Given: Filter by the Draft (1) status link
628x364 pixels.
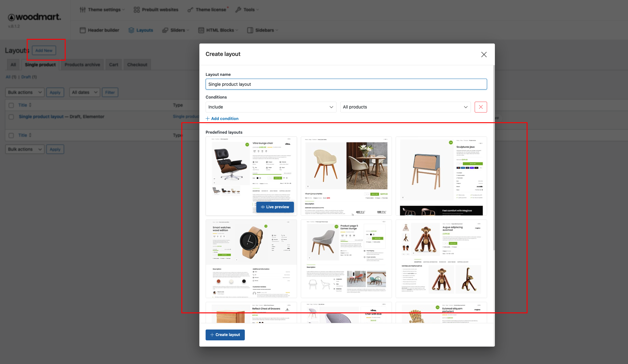Looking at the screenshot, I should [29, 77].
